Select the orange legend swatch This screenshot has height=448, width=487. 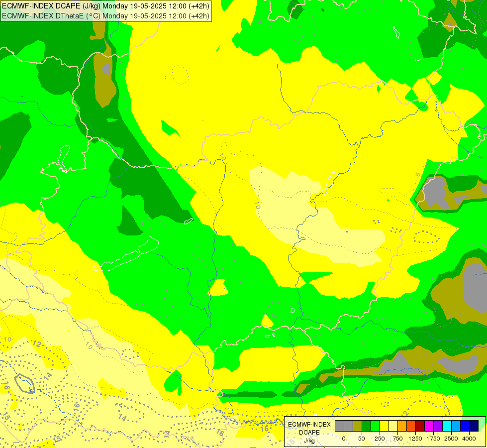(x=402, y=426)
